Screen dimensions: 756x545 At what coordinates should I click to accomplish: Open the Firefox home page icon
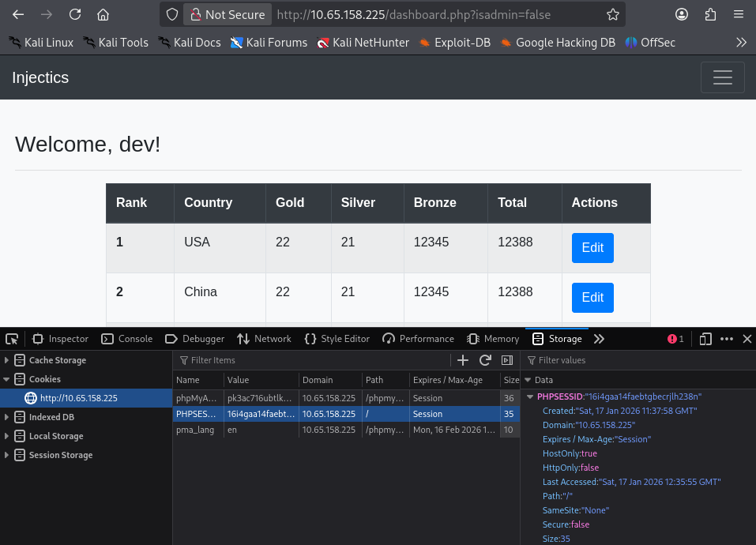103,14
